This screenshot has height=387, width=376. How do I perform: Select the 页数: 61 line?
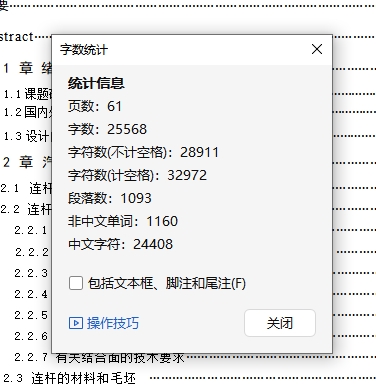[95, 106]
